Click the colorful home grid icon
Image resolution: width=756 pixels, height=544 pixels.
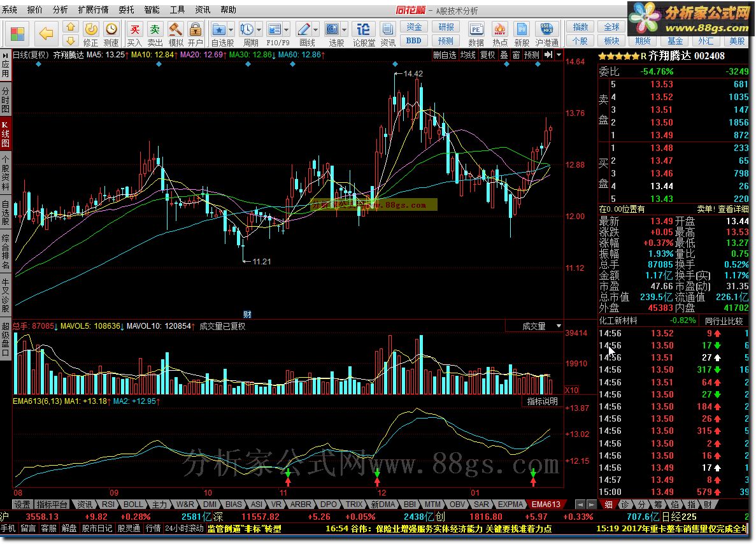[18, 33]
